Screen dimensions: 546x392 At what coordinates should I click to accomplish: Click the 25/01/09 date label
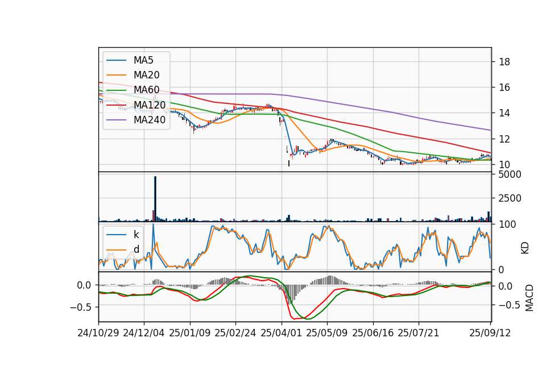tap(190, 333)
